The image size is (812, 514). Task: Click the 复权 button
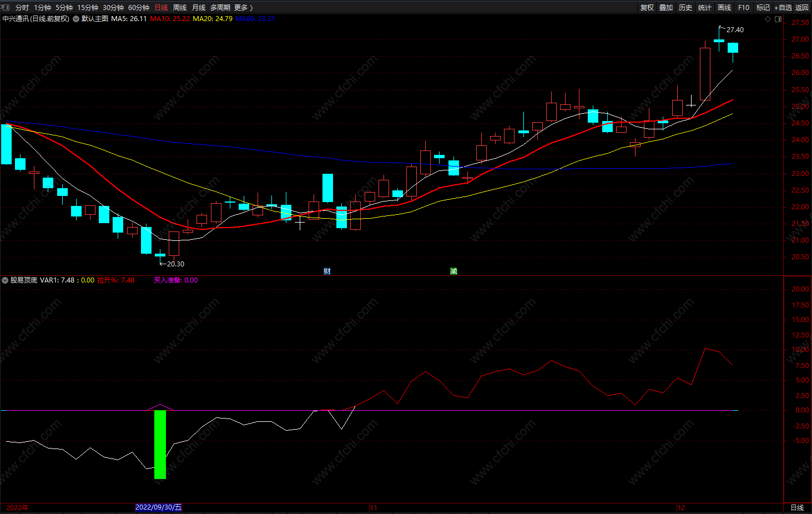(x=647, y=7)
